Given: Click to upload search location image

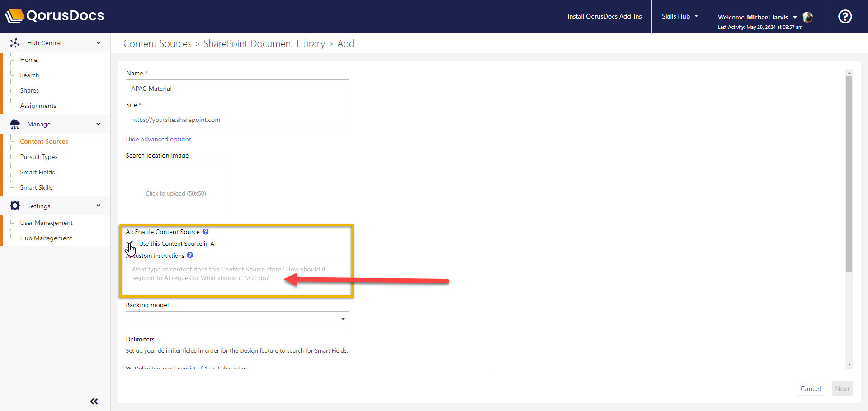Looking at the screenshot, I should 176,192.
